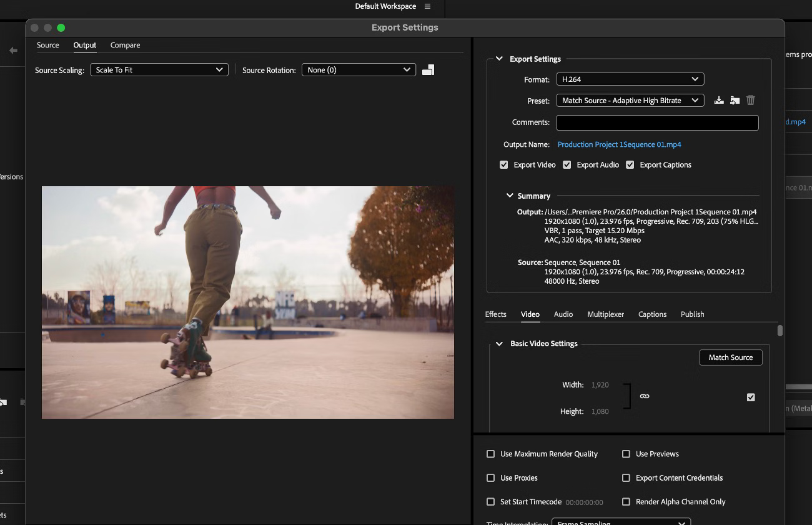812x525 pixels.
Task: Open the Audio tab
Action: [563, 314]
